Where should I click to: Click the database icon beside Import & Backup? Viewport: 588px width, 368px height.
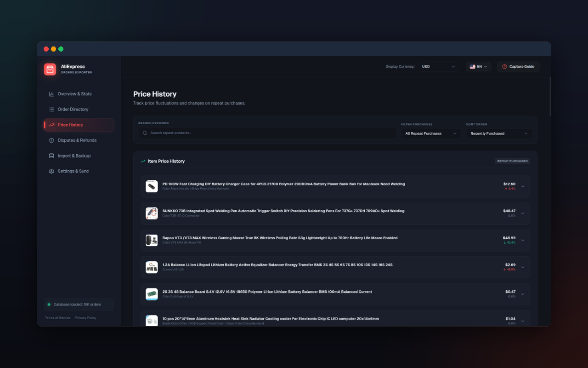(x=51, y=156)
